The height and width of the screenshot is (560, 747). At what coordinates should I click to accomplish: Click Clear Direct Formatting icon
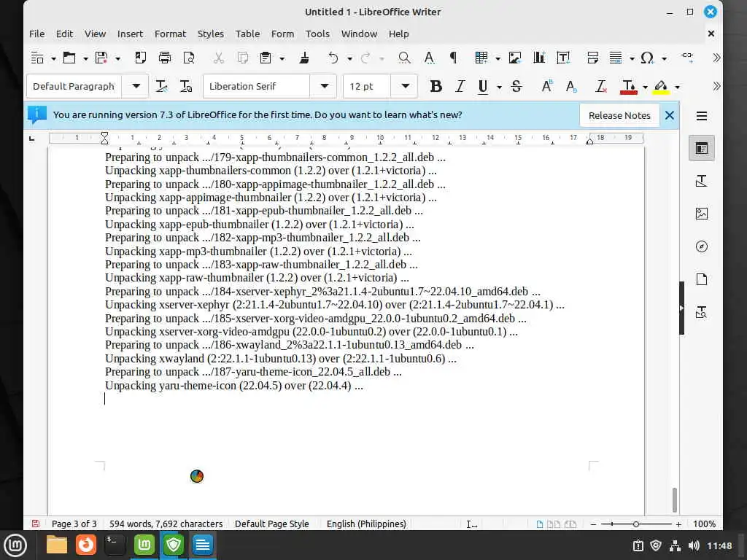[x=601, y=86]
